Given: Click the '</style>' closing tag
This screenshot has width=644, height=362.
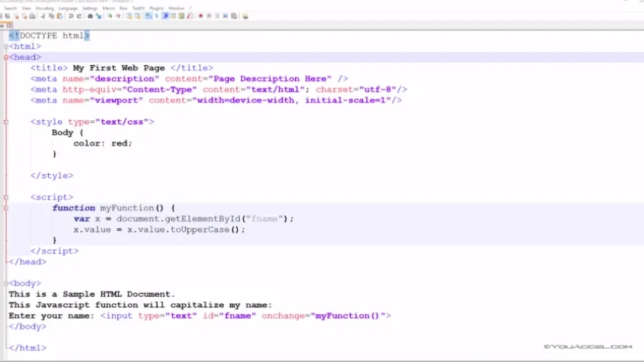Looking at the screenshot, I should click(52, 176).
